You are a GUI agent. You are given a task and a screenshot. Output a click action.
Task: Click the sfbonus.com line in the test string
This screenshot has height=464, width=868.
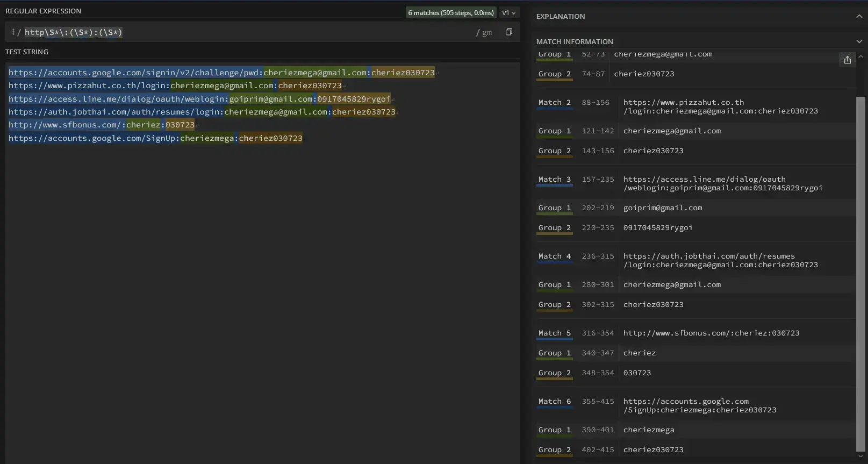[x=102, y=125]
